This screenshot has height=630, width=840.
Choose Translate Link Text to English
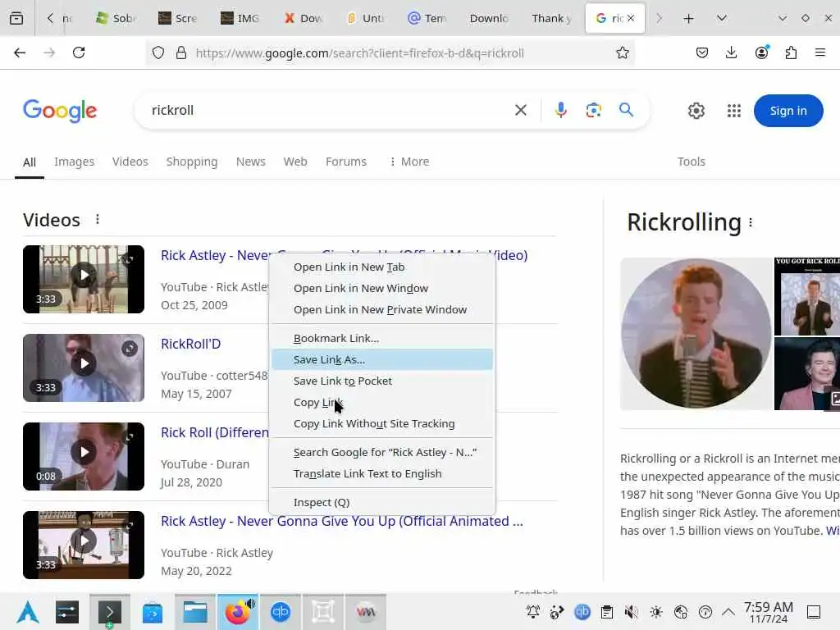[382, 473]
